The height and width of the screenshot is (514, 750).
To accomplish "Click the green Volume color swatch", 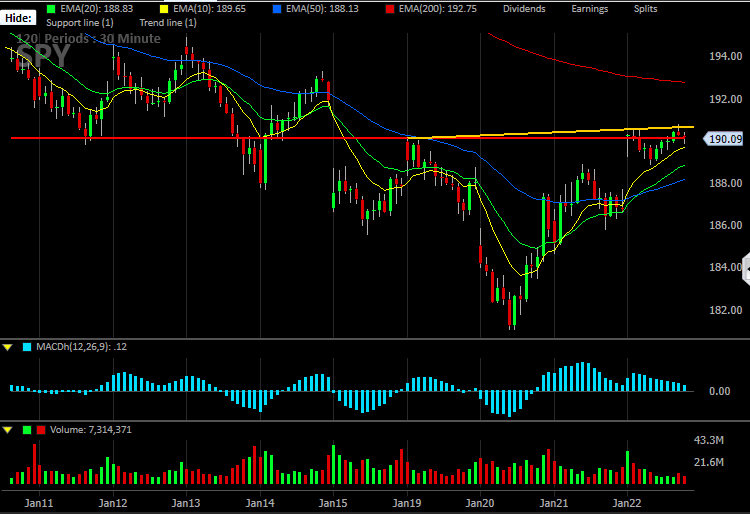I will pos(27,430).
